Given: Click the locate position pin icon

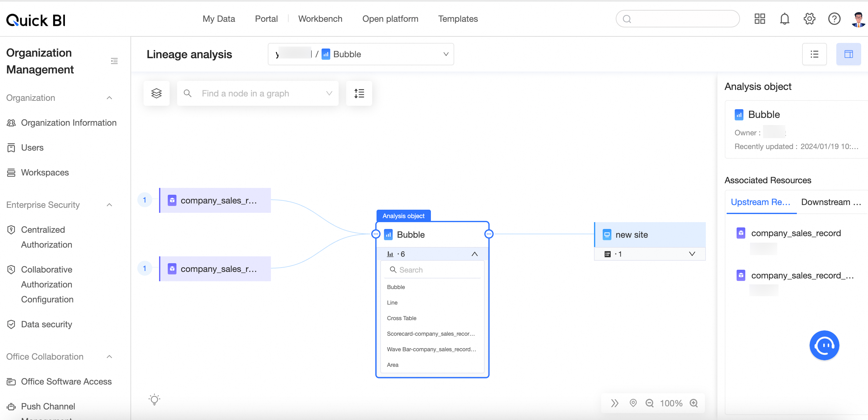Looking at the screenshot, I should 633,403.
